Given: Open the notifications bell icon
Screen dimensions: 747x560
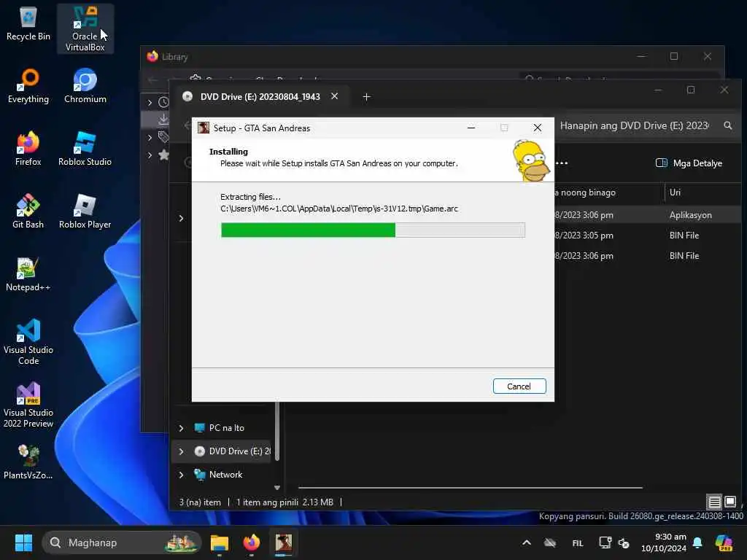Looking at the screenshot, I should click(697, 542).
